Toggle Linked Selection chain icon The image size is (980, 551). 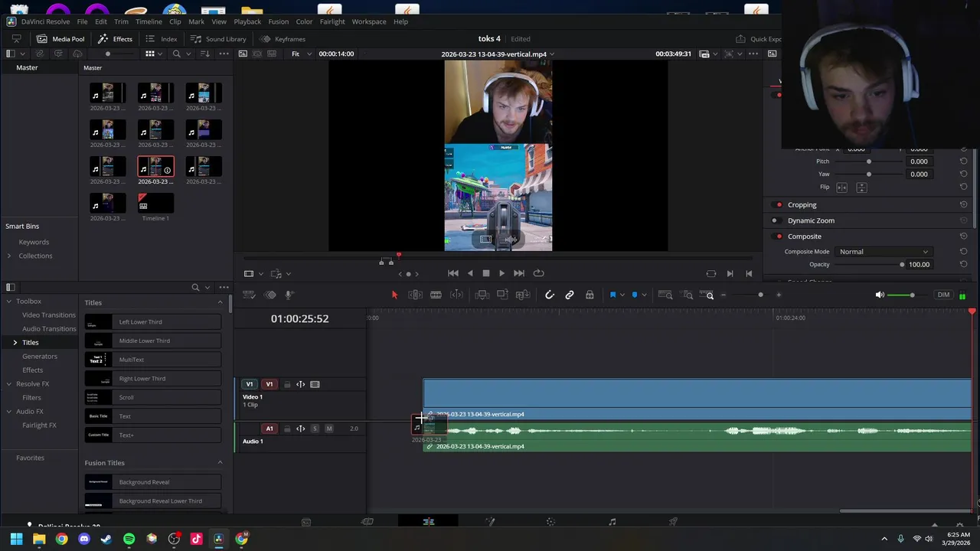click(x=570, y=295)
